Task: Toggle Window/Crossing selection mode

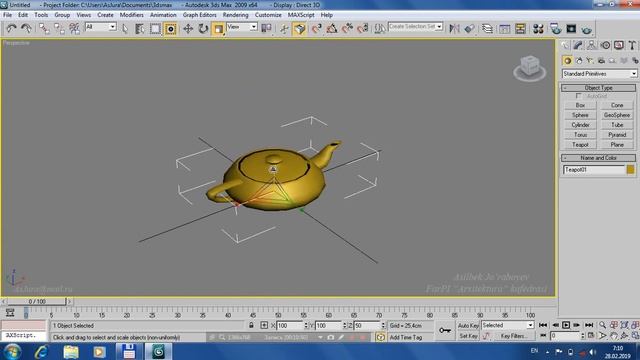Action: pos(171,29)
